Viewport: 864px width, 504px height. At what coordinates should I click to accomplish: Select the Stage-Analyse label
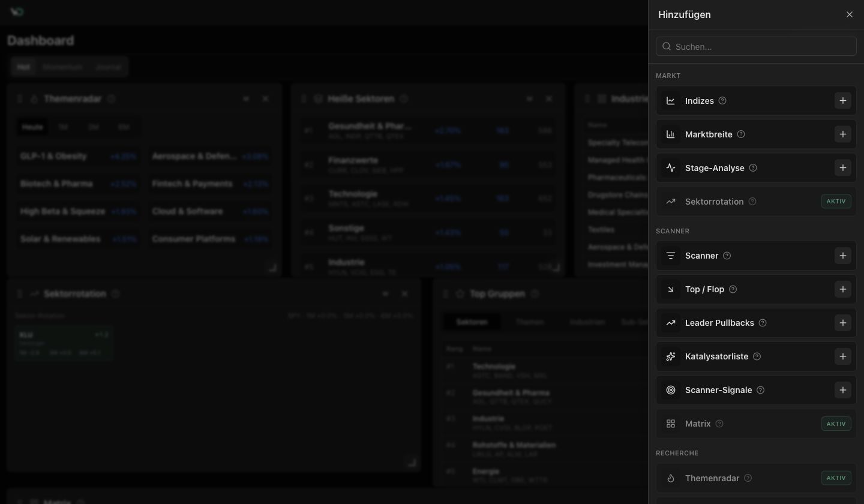(x=715, y=168)
